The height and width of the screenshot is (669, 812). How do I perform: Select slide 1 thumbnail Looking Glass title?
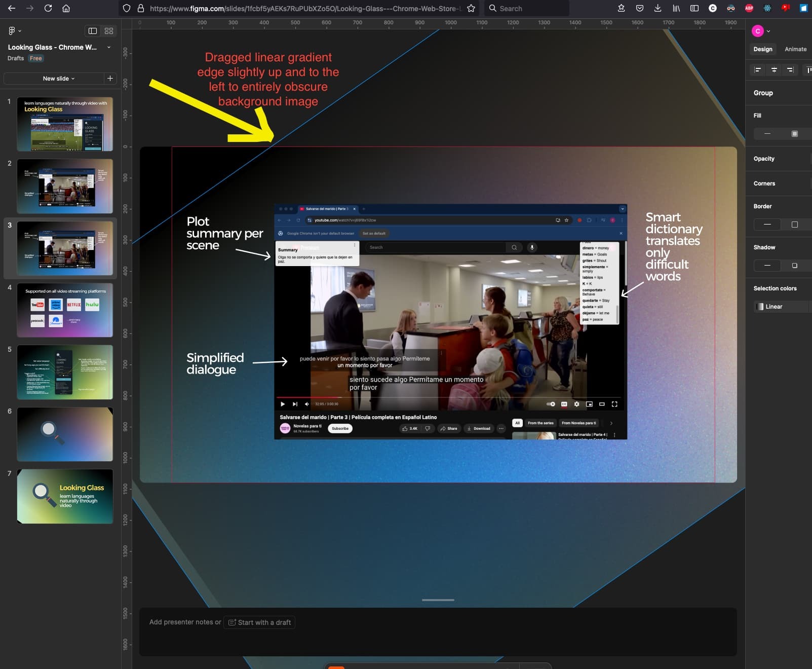pos(65,124)
